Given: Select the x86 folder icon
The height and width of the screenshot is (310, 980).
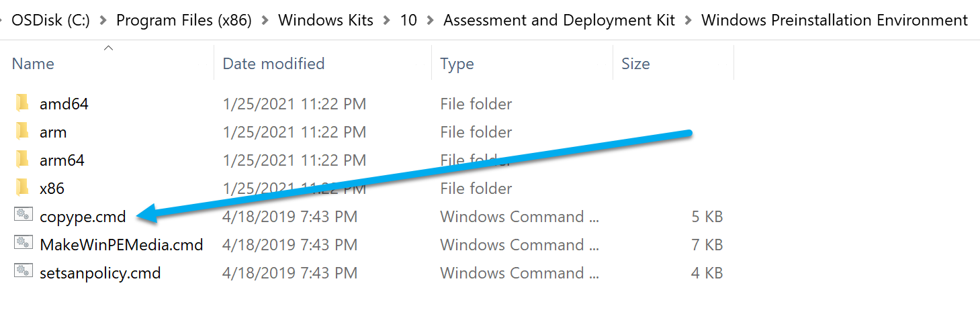Looking at the screenshot, I should (22, 188).
